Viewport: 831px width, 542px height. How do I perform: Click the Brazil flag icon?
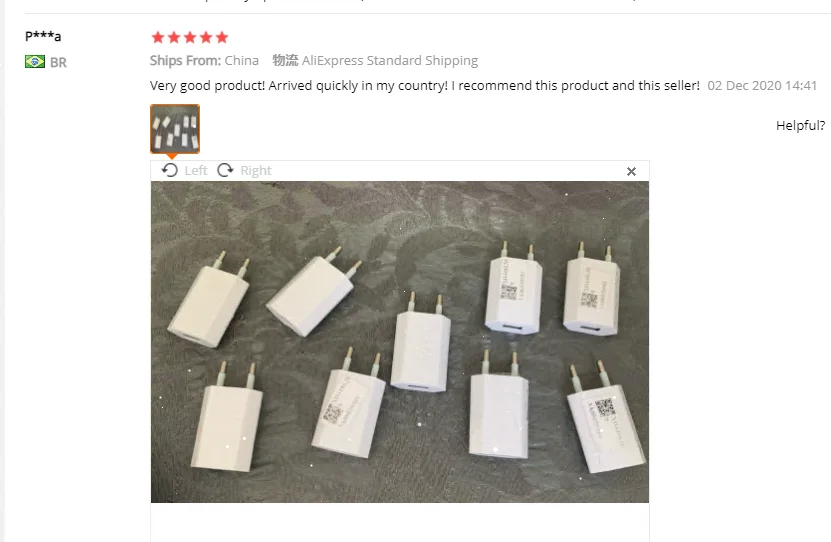click(35, 61)
